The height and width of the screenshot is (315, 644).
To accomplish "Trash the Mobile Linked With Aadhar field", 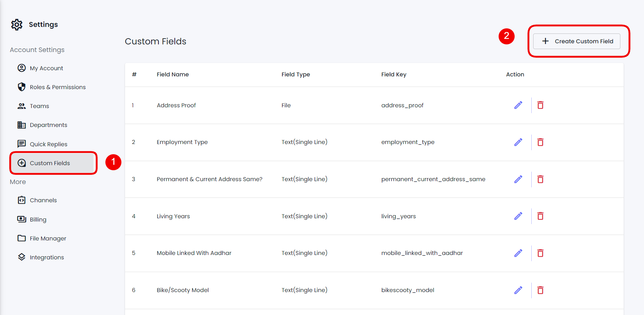I will click(x=540, y=253).
